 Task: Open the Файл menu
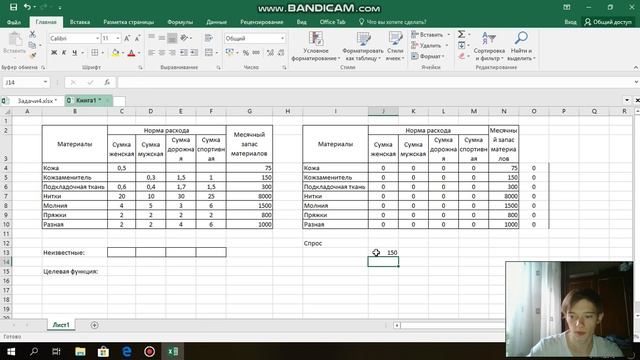click(14, 22)
